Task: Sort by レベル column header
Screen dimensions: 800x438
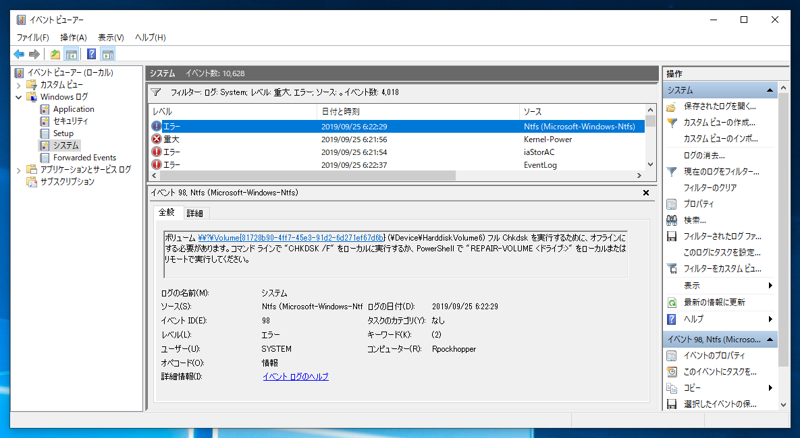Action: point(233,111)
